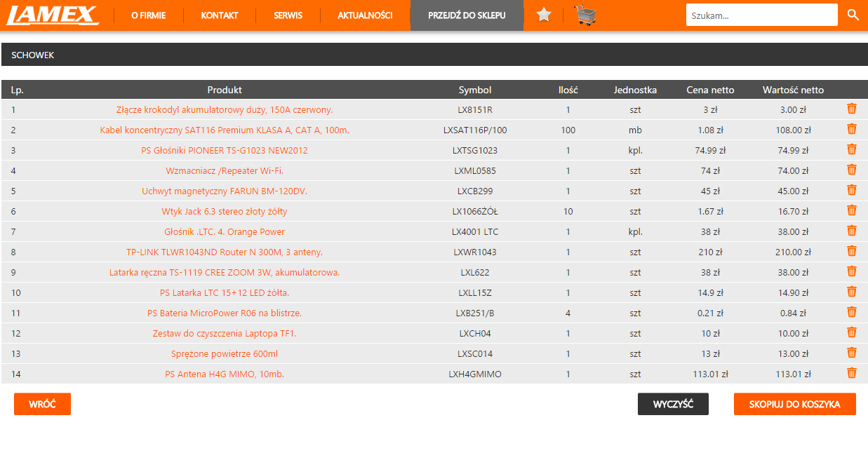Click the Jednostka column header
Viewport: 868px width, 467px height.
tap(635, 90)
